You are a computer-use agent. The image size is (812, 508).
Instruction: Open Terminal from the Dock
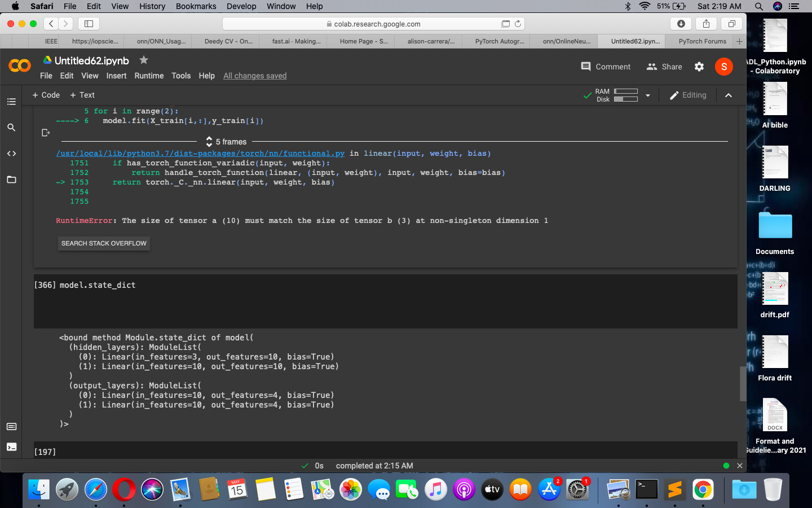[646, 489]
